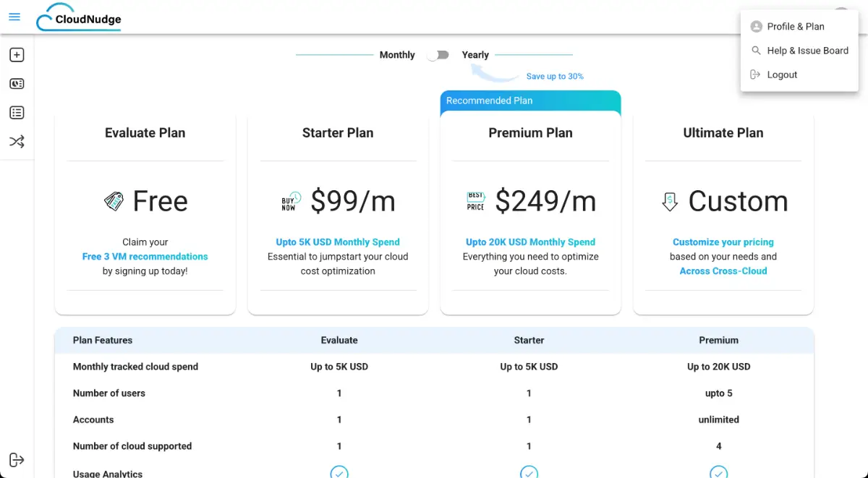Image resolution: width=868 pixels, height=478 pixels.
Task: Click the CloudNudge logo
Action: (x=80, y=19)
